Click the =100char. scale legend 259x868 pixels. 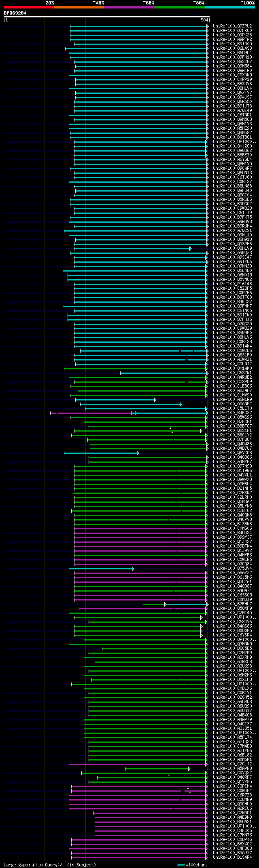coord(193,865)
